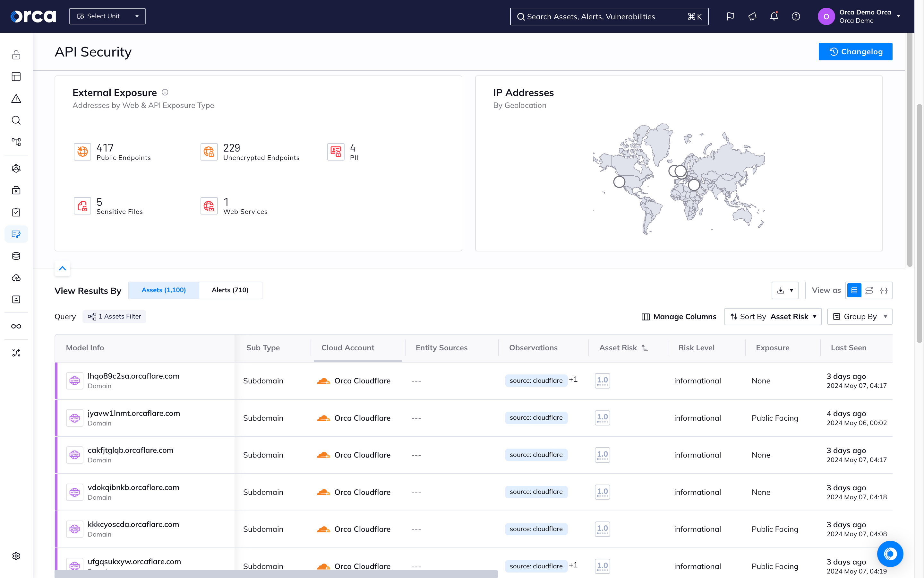Open the kkkcyoscda.orcaflare.com asset
924x578 pixels.
pos(133,524)
